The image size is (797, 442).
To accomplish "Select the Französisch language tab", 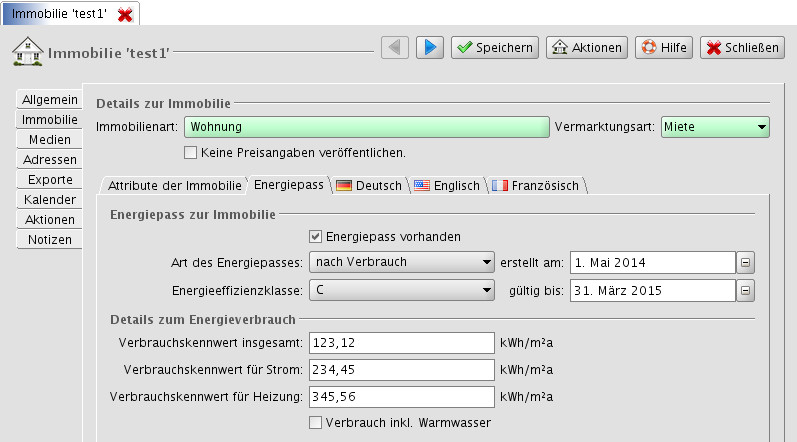I will point(536,186).
